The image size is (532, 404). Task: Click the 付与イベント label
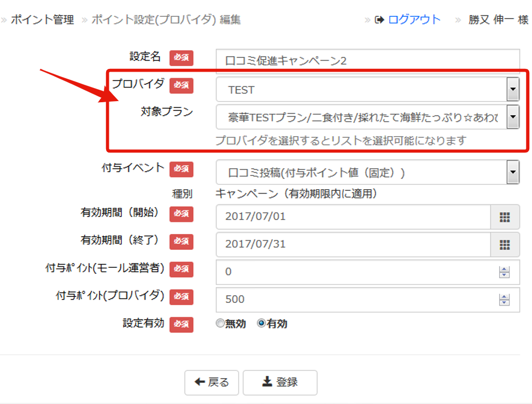[133, 168]
